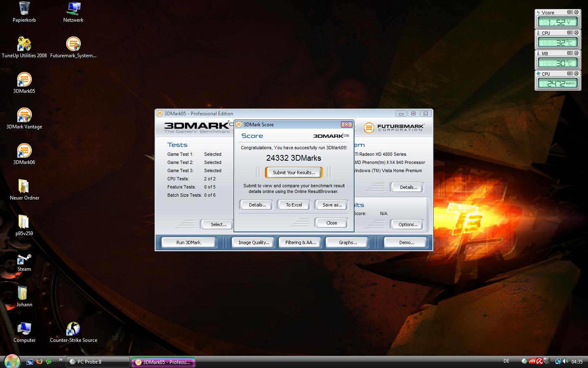
Task: Select the 3DMark Vantage desktop shortcut
Action: pos(24,119)
